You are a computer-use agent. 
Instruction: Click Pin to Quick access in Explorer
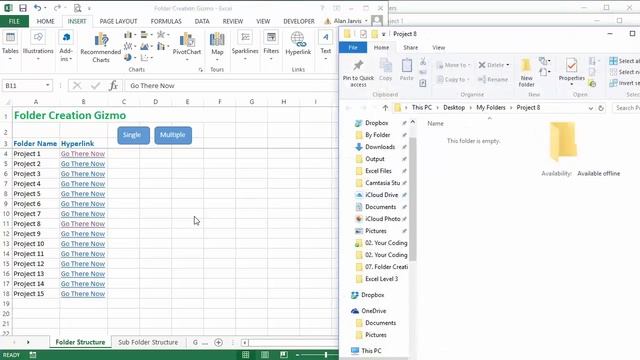click(x=358, y=73)
